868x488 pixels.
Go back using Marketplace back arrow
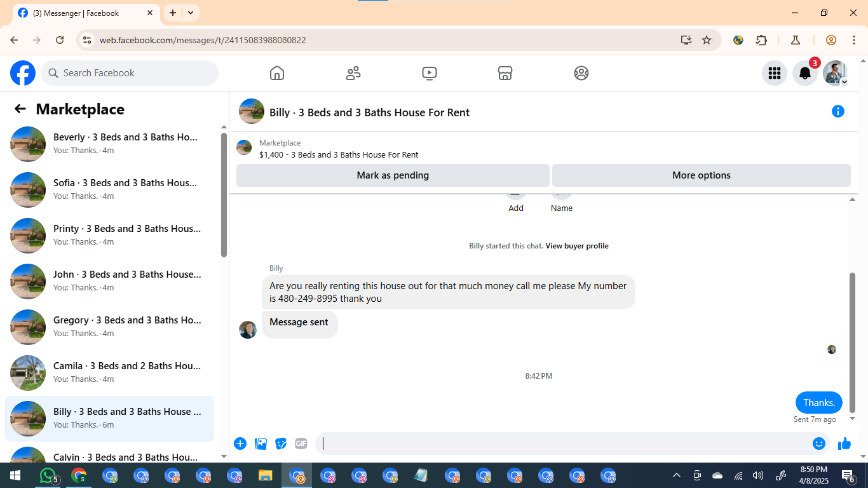20,109
